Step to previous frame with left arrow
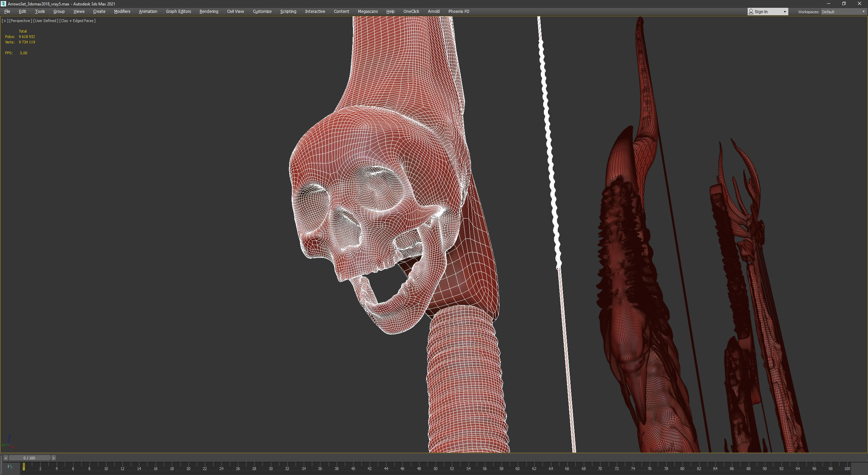 tap(6, 458)
